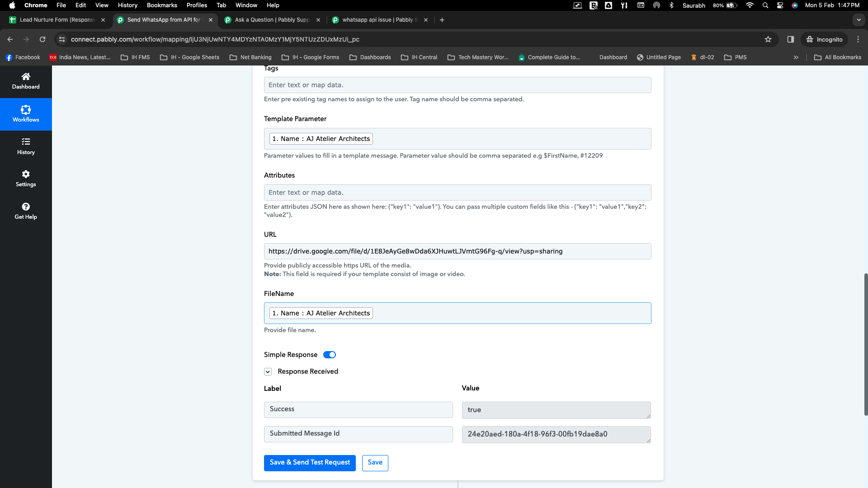The width and height of the screenshot is (868, 488).
Task: Open the Edit menu
Action: click(x=80, y=5)
